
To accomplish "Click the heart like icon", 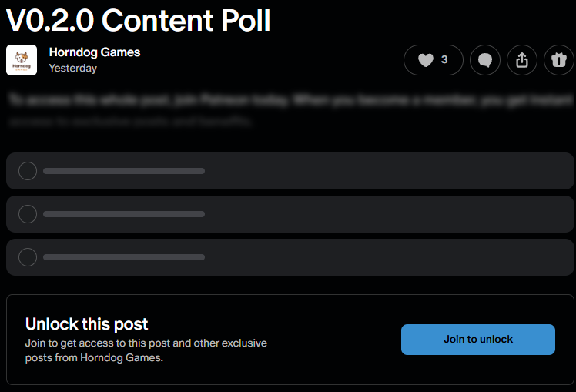I will pos(425,60).
